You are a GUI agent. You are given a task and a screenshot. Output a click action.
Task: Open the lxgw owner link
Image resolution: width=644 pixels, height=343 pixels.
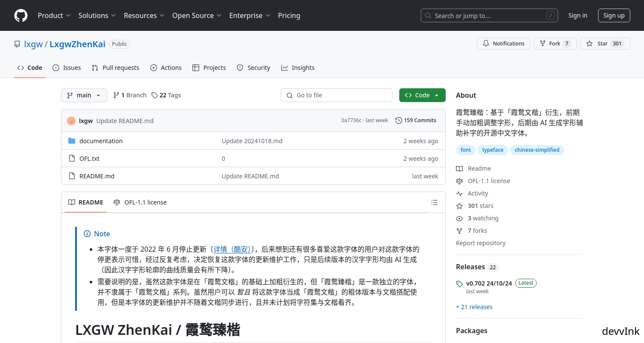(33, 44)
